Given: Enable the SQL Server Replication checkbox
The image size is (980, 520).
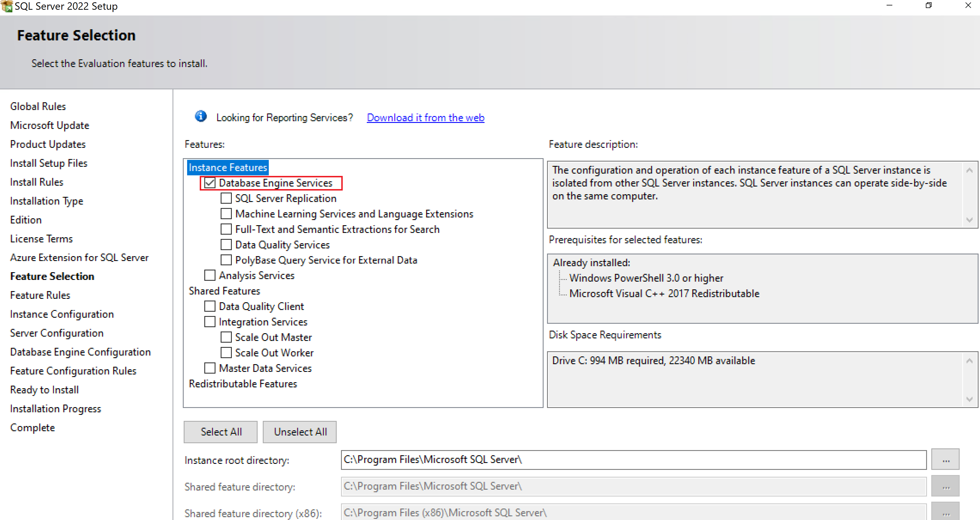Looking at the screenshot, I should [x=226, y=198].
